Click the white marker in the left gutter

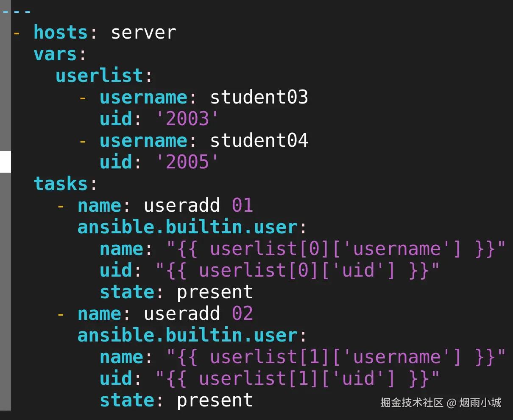(5, 162)
